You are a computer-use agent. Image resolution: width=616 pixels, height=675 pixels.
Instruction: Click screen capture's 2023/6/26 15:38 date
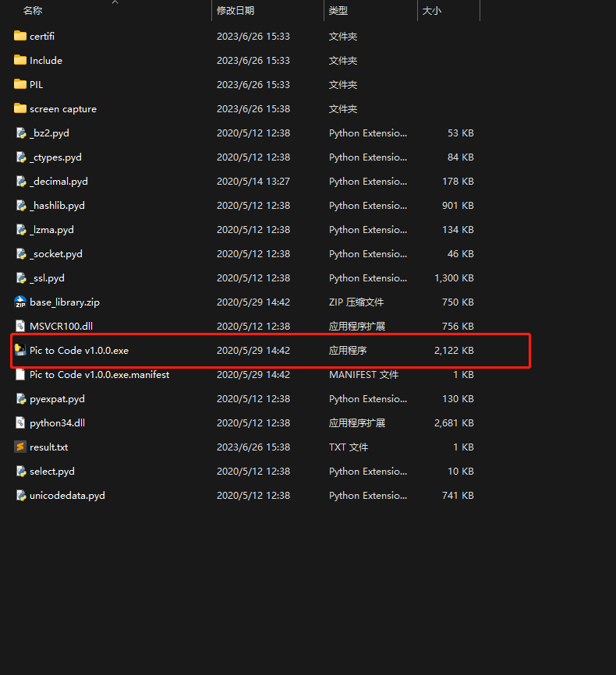click(x=253, y=109)
